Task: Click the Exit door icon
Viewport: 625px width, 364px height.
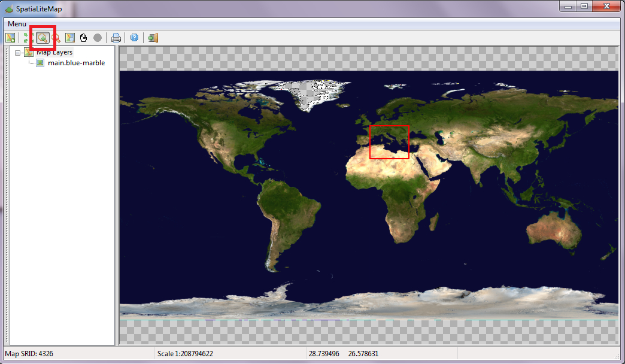Action: 153,38
